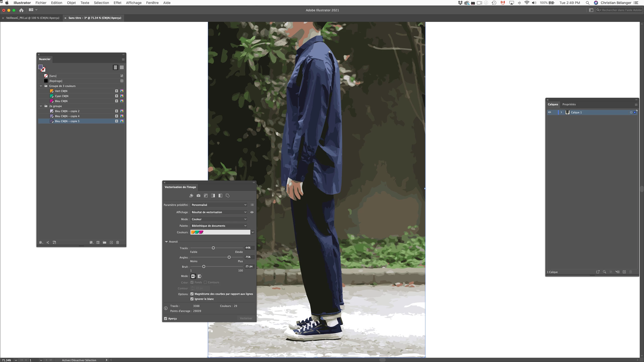The height and width of the screenshot is (362, 644).
Task: Open the Effet menu
Action: click(117, 3)
